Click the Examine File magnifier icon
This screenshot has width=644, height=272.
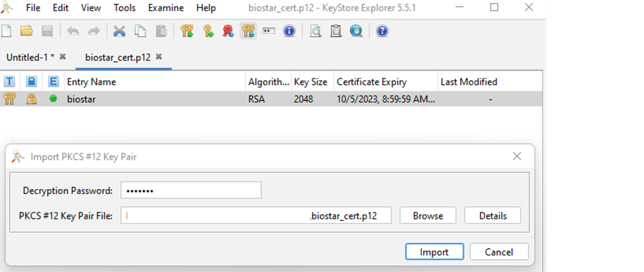[315, 31]
